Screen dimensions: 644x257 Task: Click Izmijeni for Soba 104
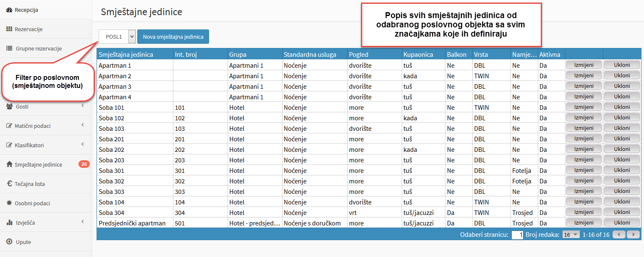click(x=584, y=201)
